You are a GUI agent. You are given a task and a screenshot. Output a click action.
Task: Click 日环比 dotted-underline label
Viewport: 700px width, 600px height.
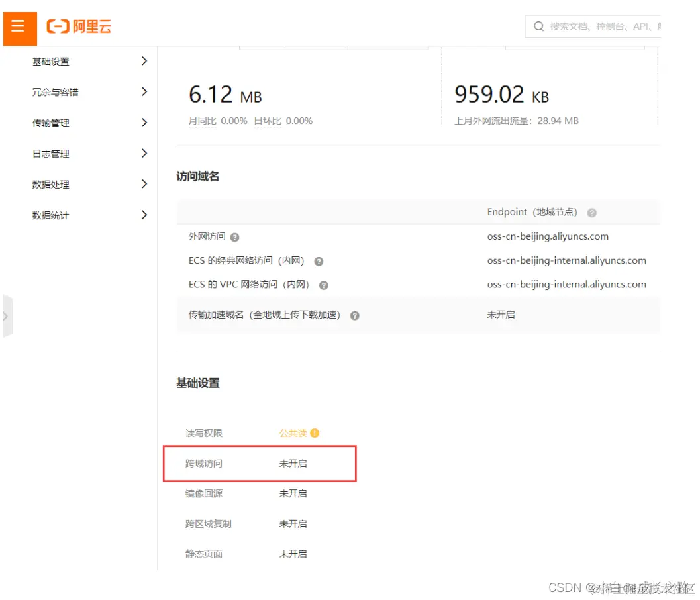coord(268,121)
